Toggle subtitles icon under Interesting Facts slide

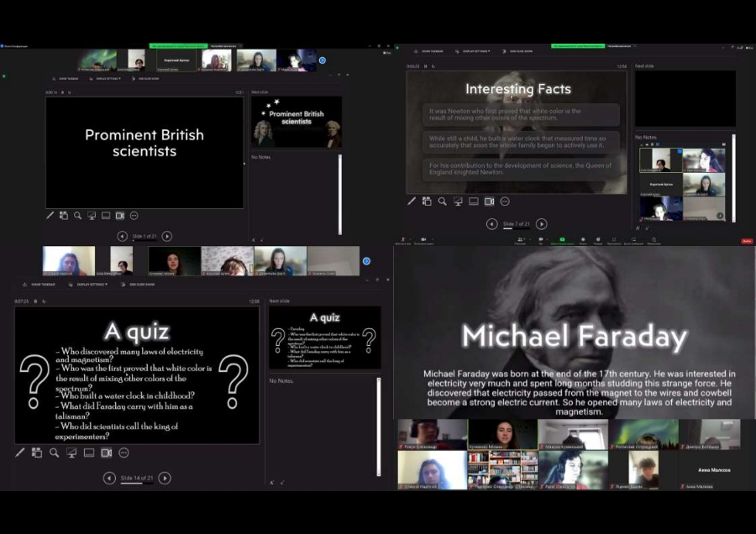click(x=474, y=202)
